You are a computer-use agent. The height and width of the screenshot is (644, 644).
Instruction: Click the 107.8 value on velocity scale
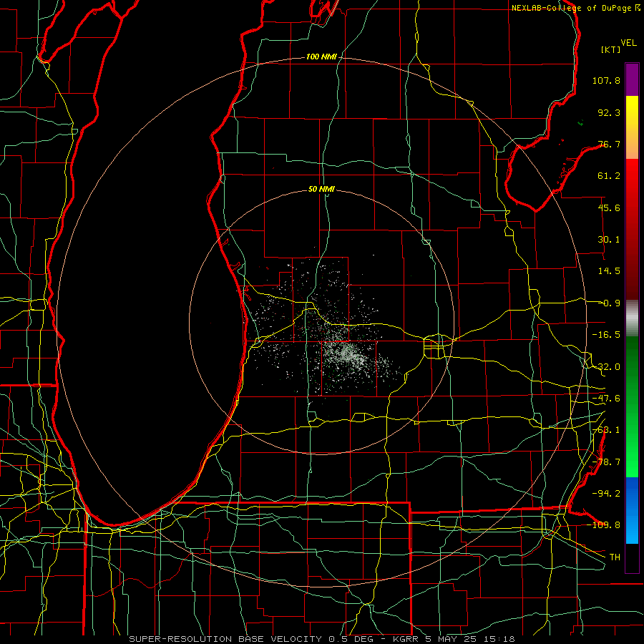[x=606, y=80]
